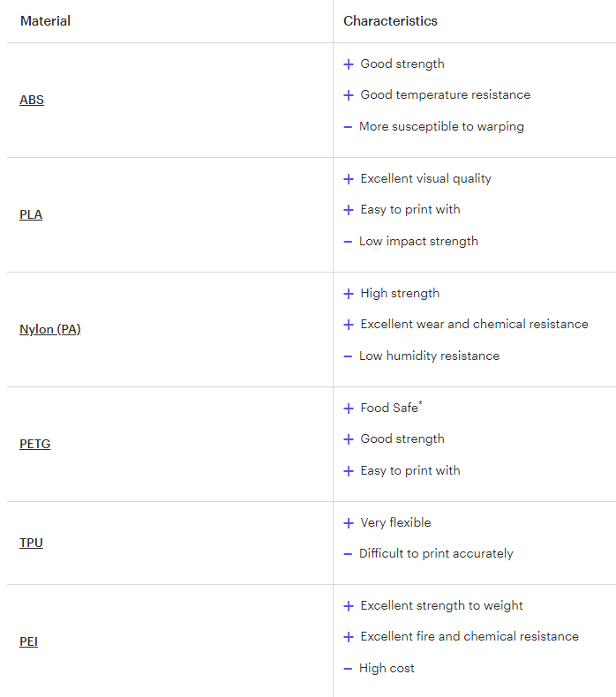
Task: Click plus icon beside ABS Good strength
Action: (349, 64)
